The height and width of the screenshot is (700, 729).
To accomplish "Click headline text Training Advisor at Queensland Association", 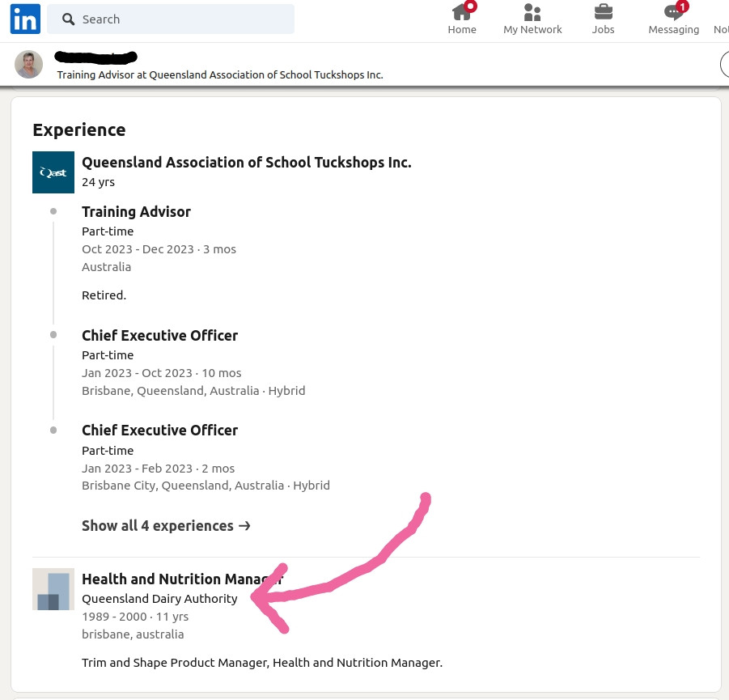I will point(220,75).
